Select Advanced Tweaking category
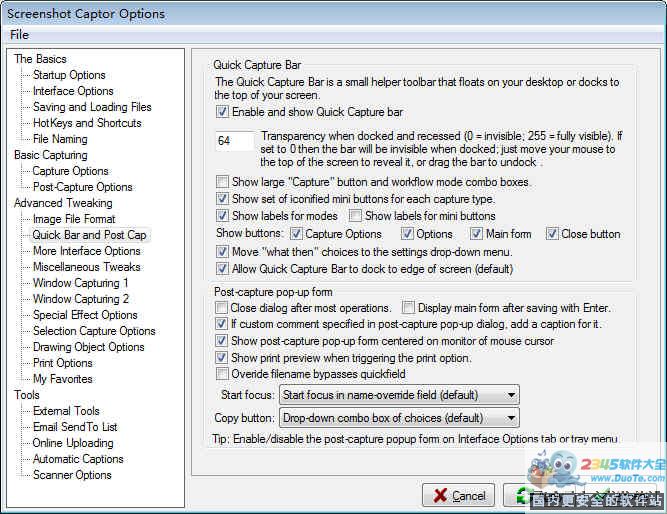The image size is (667, 514). coord(63,203)
